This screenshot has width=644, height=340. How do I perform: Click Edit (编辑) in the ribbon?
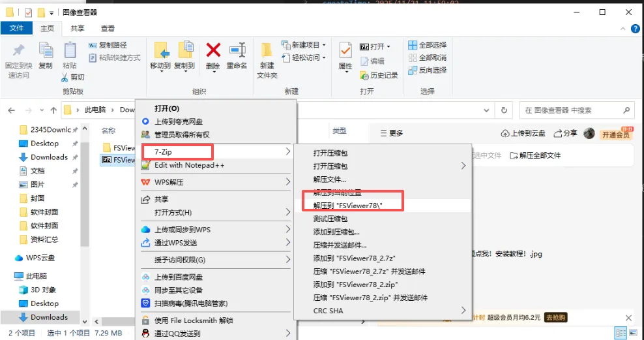[x=373, y=61]
